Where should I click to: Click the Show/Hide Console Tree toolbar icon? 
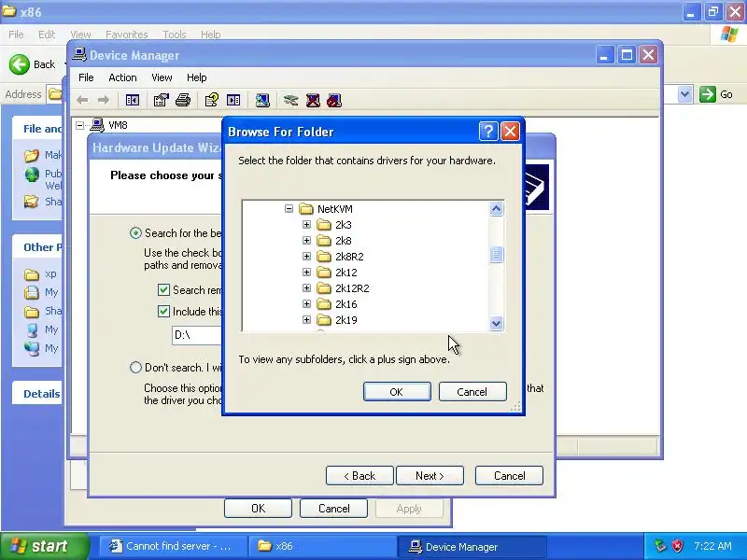[x=132, y=100]
